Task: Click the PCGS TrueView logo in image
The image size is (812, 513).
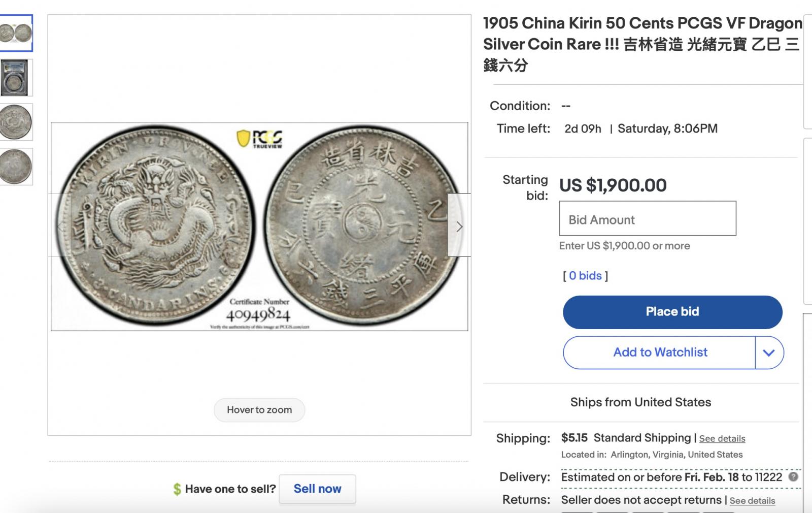Action: pos(259,139)
